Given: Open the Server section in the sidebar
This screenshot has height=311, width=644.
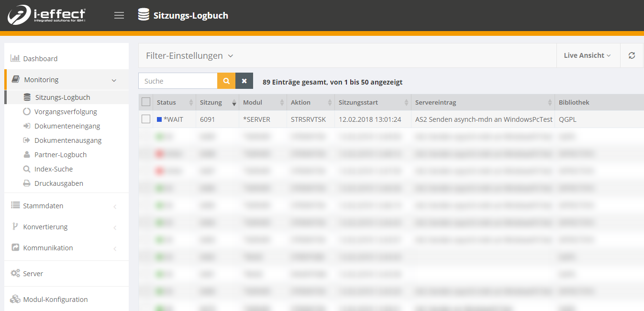Looking at the screenshot, I should click(x=33, y=274).
